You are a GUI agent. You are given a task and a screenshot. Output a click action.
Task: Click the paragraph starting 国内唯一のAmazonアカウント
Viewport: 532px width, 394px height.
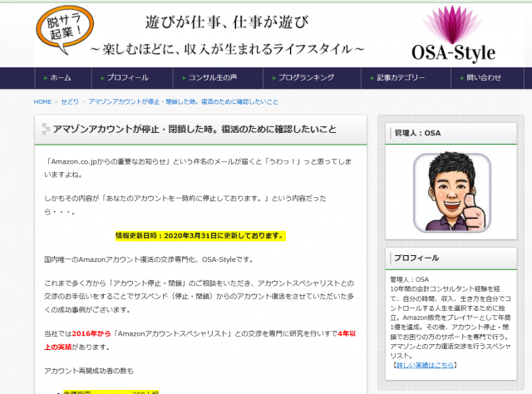pos(149,259)
